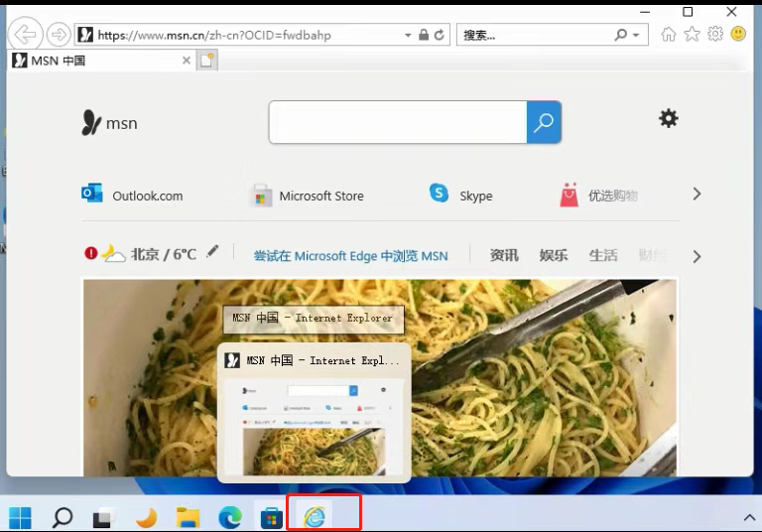
Task: Select the MSN 中国 tab
Action: (x=101, y=61)
